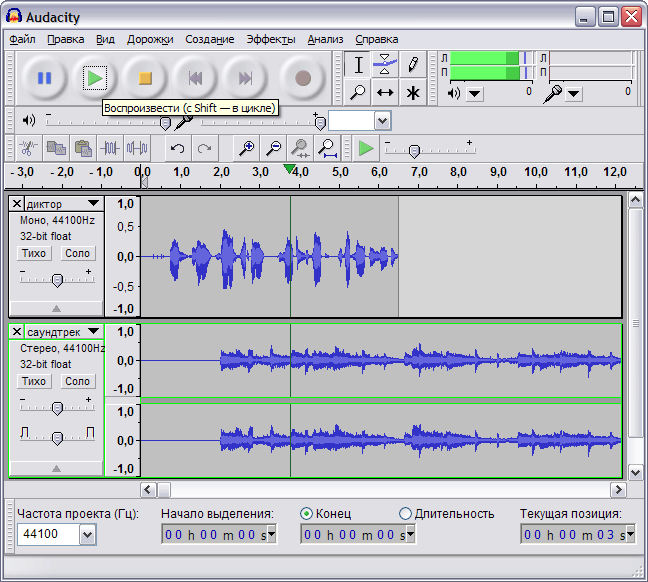648x582 pixels.
Task: Select the Time Shift tool
Action: [x=385, y=92]
